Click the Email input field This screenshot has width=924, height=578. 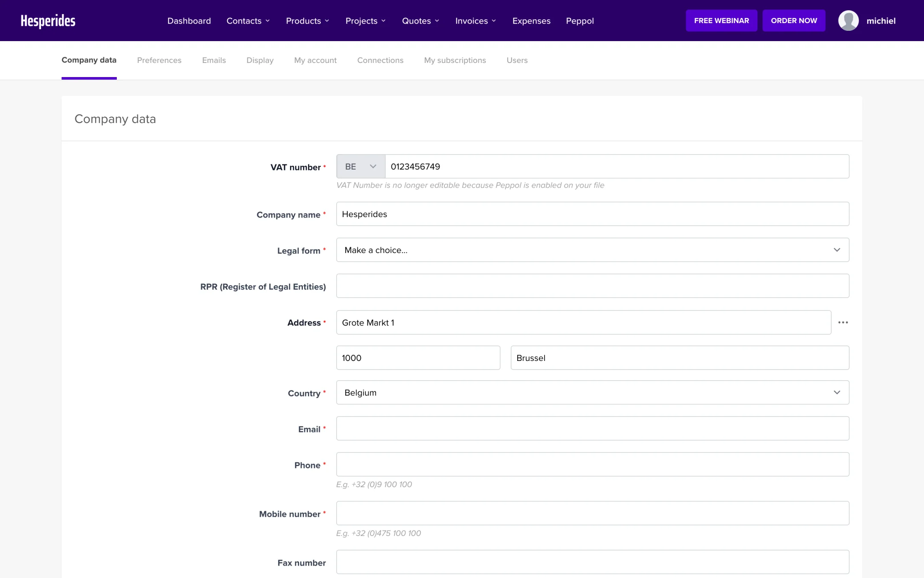click(592, 429)
